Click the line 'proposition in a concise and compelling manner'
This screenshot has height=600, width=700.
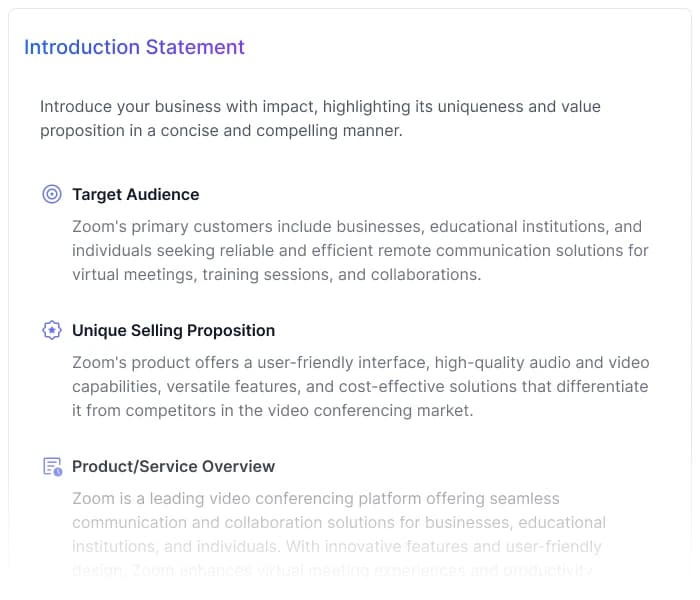coord(221,130)
